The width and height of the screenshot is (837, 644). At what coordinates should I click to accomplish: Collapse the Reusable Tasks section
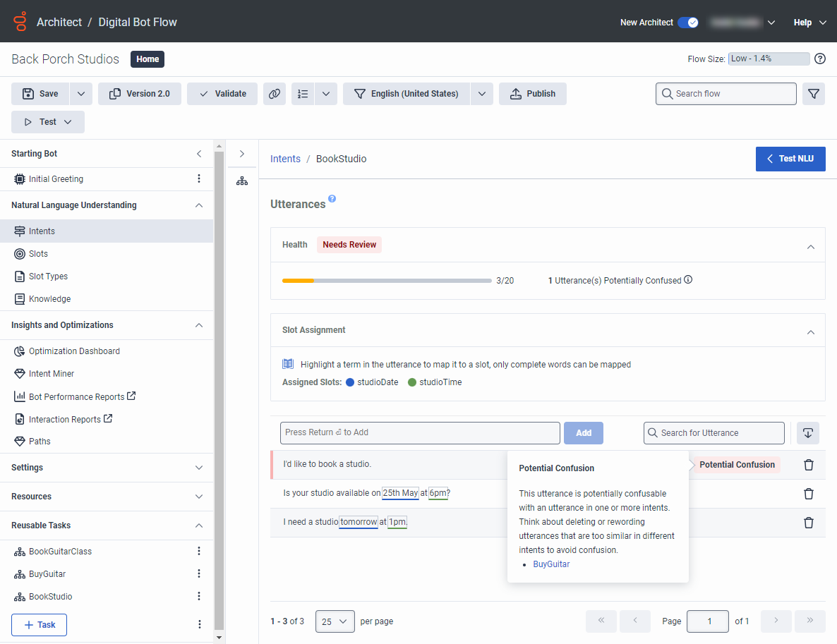(199, 525)
